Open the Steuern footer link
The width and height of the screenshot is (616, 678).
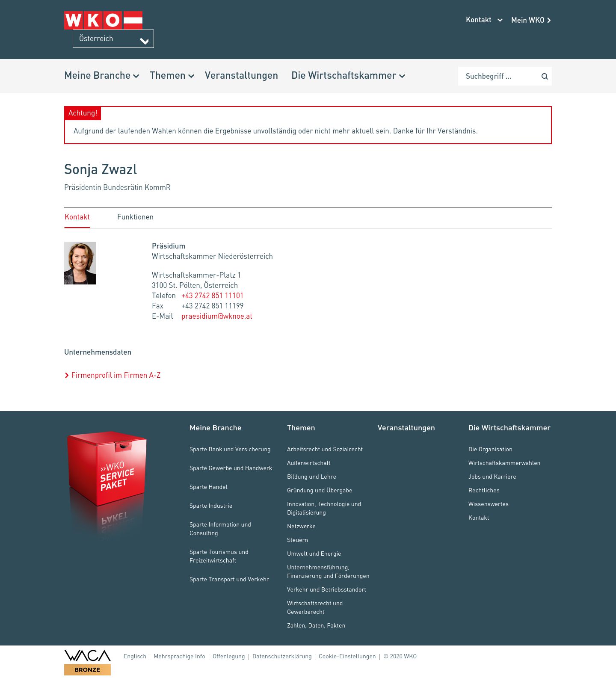(x=297, y=540)
